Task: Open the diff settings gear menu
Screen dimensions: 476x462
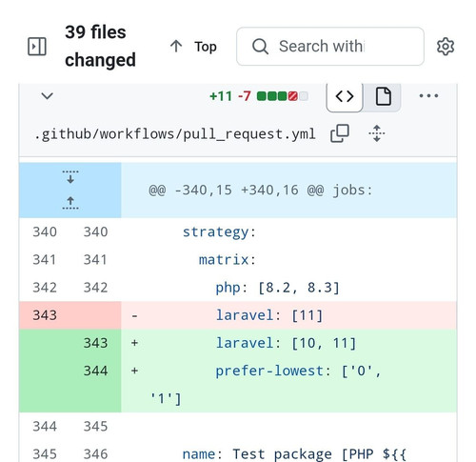Action: [446, 47]
